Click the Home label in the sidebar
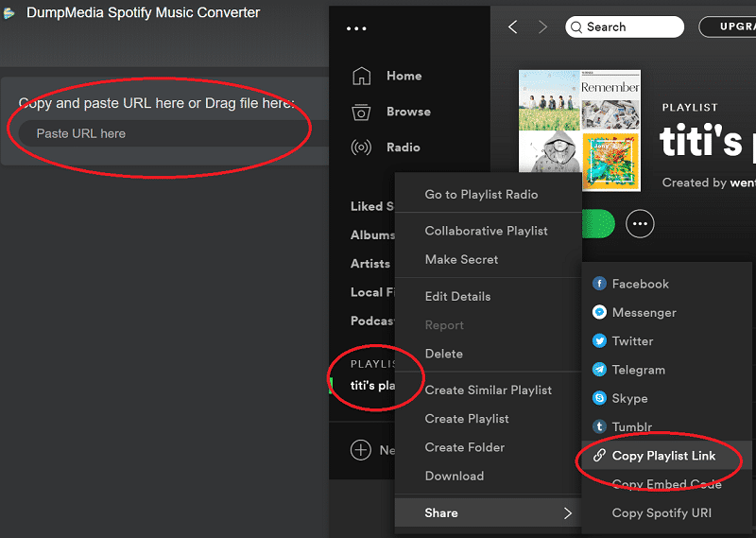Image resolution: width=756 pixels, height=538 pixels. tap(404, 76)
